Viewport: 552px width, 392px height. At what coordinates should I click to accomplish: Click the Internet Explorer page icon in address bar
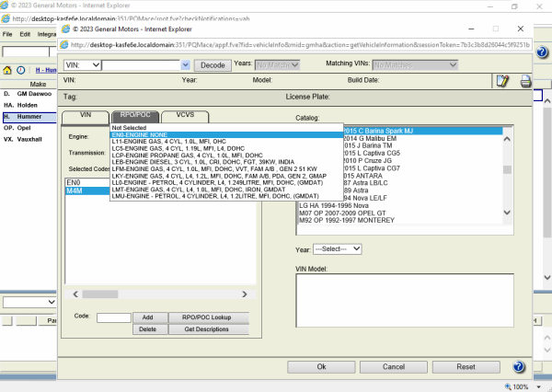(65, 43)
